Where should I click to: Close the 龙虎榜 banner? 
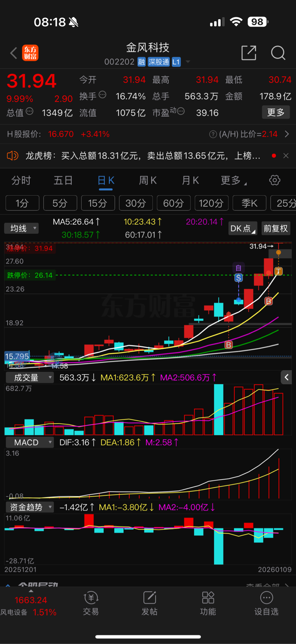click(286, 156)
